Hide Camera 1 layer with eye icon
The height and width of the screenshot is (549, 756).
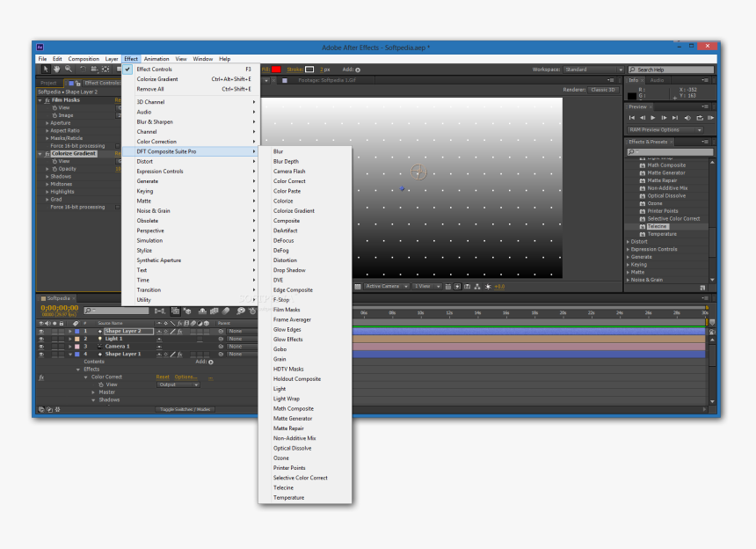[x=41, y=347]
